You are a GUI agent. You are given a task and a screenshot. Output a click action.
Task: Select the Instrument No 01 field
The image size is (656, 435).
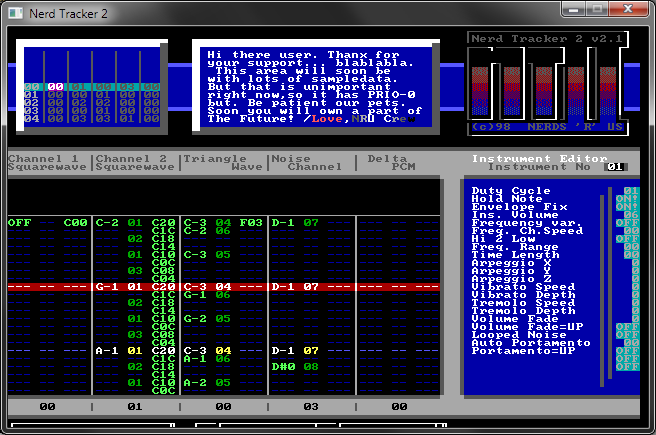click(615, 167)
